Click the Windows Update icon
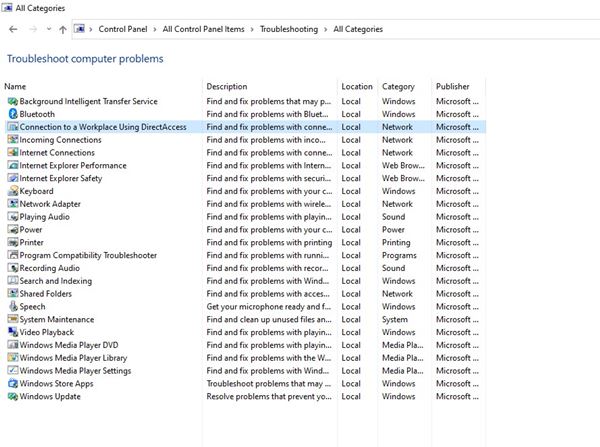Image resolution: width=600 pixels, height=447 pixels. tap(12, 397)
